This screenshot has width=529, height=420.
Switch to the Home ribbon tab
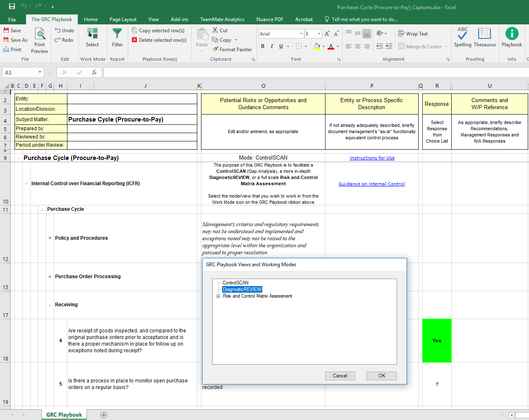[91, 19]
